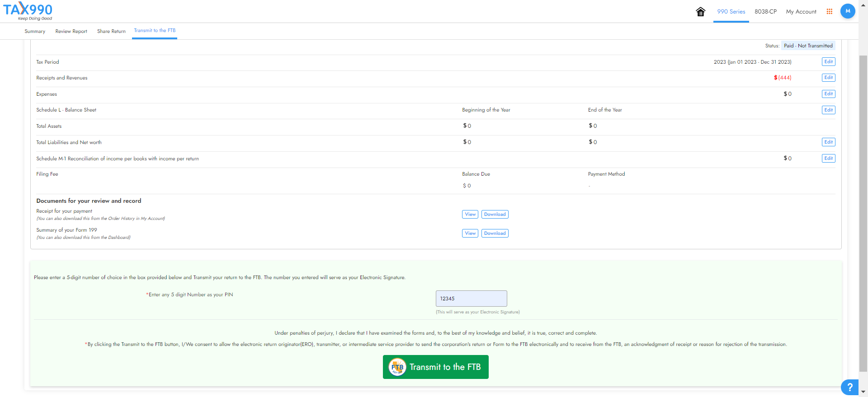Open the 8038-CP menu
The image size is (868, 397).
tap(765, 12)
